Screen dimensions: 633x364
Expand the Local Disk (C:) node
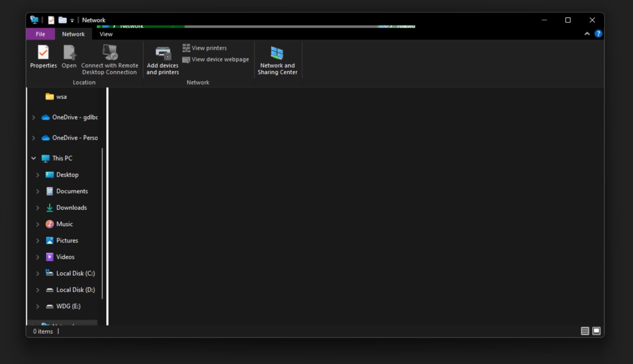[38, 273]
